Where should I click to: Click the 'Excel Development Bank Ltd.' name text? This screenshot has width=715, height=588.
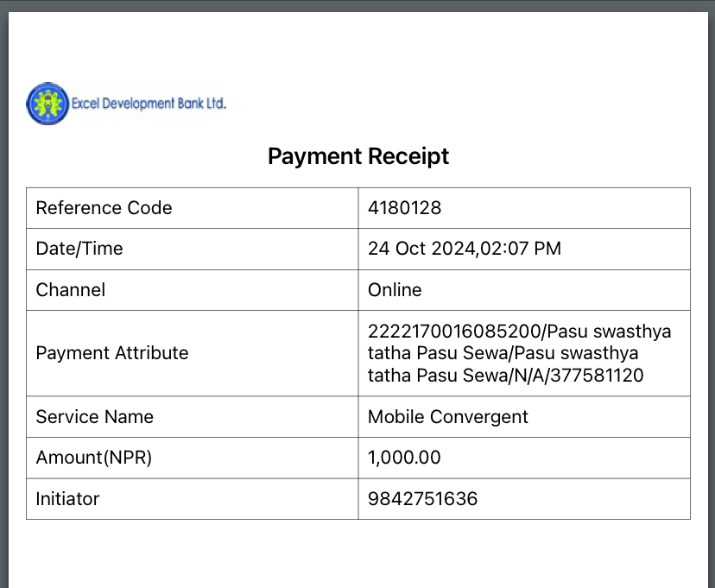149,104
